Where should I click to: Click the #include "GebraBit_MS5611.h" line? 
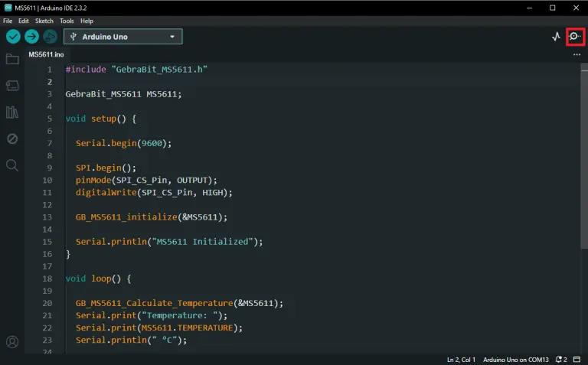coord(136,70)
